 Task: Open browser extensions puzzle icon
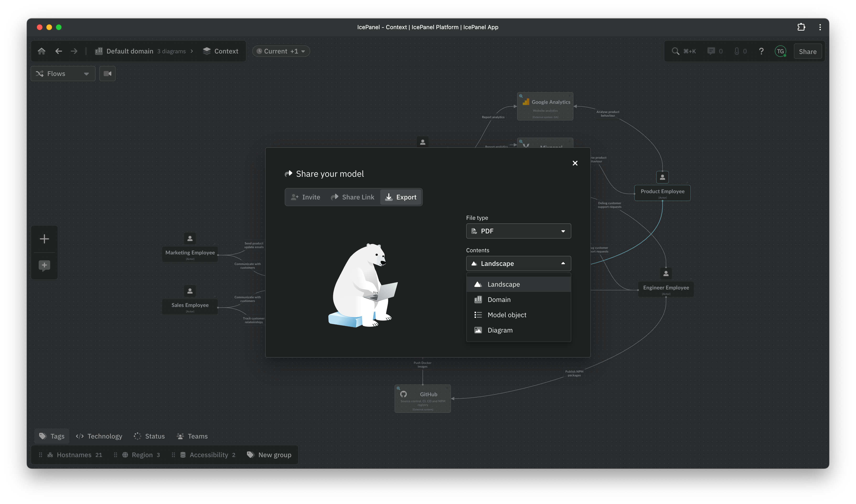(801, 27)
